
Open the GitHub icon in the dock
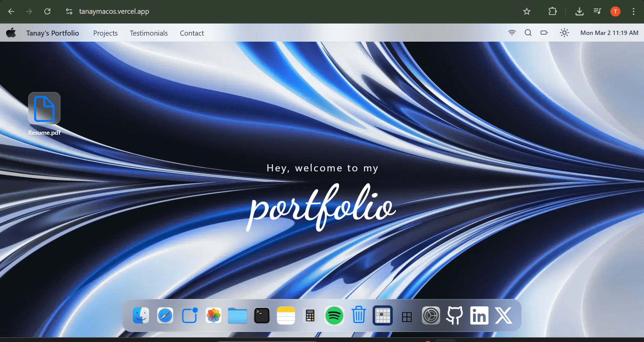point(454,315)
